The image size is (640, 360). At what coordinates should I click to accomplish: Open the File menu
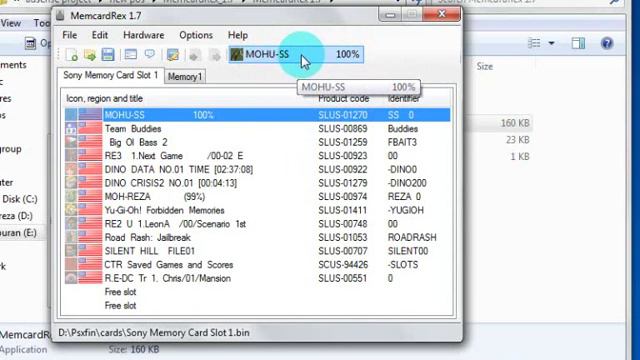tap(69, 35)
